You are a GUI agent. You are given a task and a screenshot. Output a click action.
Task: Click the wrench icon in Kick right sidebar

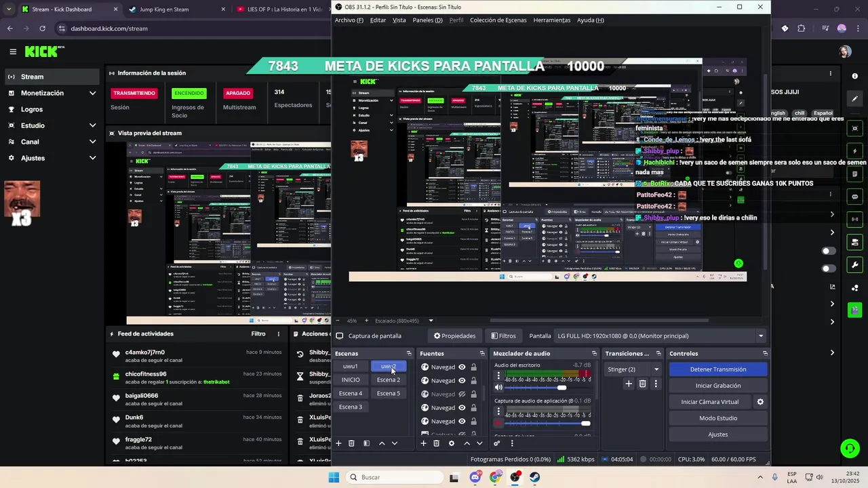855,265
